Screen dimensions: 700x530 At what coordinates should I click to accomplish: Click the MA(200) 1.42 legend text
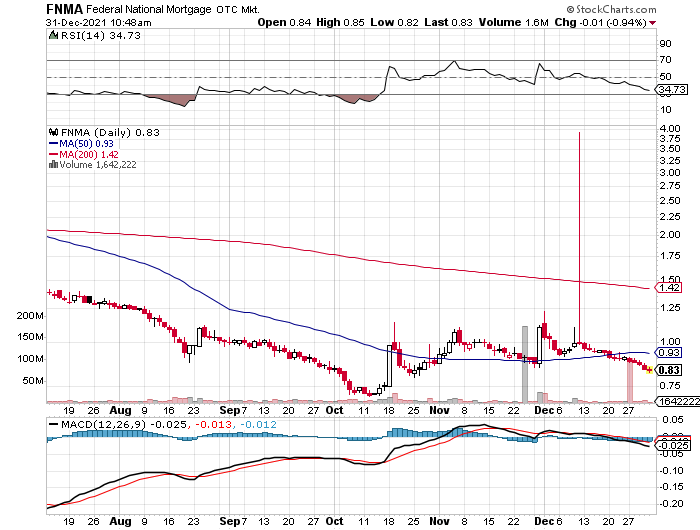[x=89, y=154]
